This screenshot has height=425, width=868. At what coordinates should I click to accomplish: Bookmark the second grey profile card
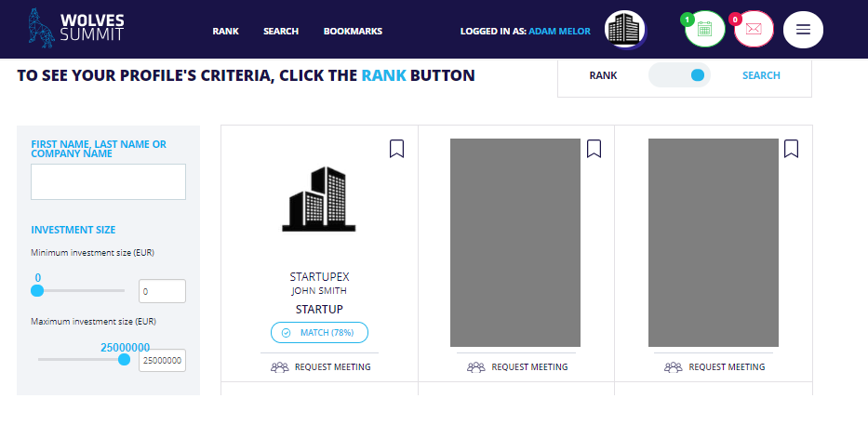(594, 148)
